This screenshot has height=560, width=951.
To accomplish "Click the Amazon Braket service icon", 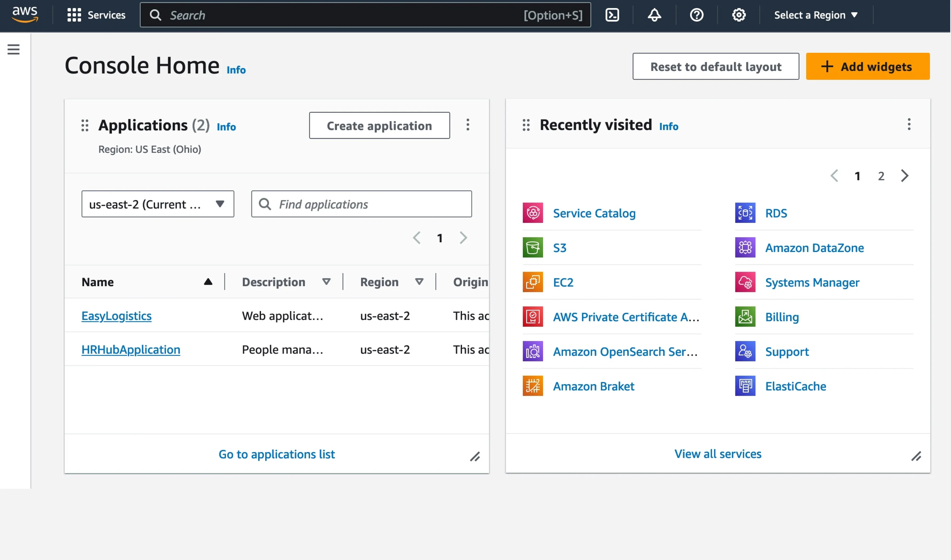I will pos(533,386).
